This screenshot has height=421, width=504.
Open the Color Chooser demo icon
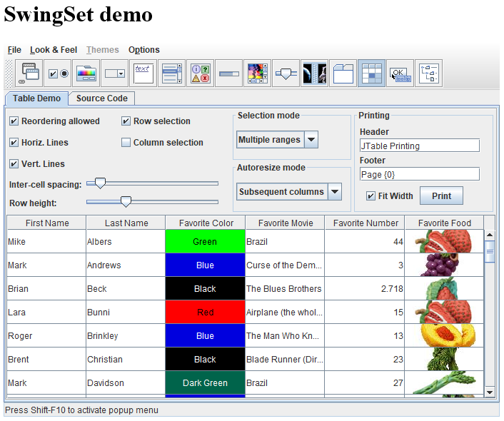pos(86,73)
